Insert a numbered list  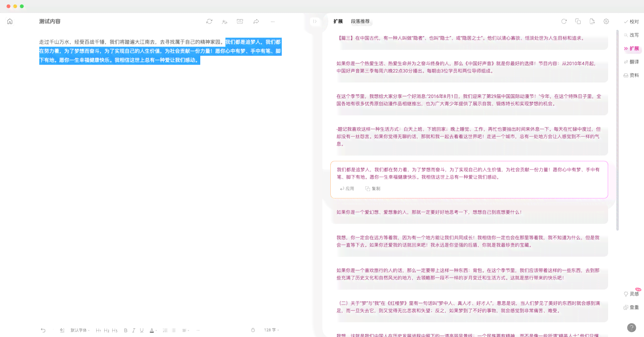(x=165, y=330)
